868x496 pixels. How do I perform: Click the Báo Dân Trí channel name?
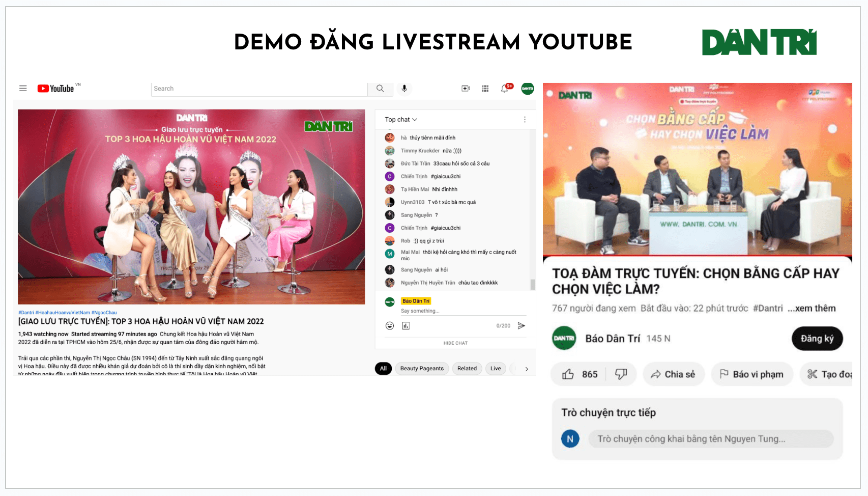(x=613, y=338)
